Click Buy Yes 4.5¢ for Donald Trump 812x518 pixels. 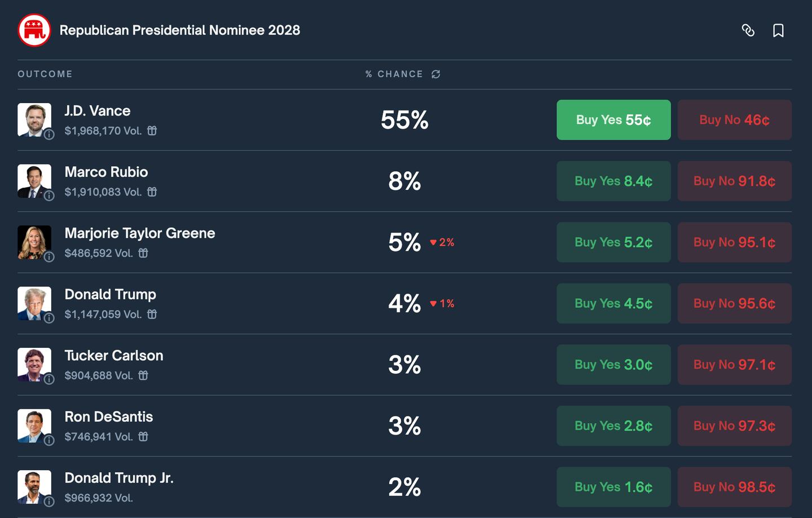click(614, 303)
